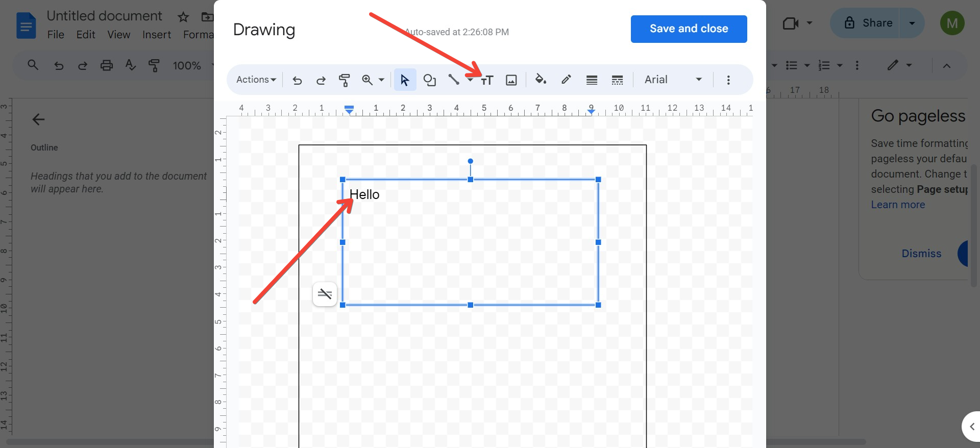The width and height of the screenshot is (980, 448).
Task: Click Redo in the Google Docs toolbar
Action: (x=82, y=65)
